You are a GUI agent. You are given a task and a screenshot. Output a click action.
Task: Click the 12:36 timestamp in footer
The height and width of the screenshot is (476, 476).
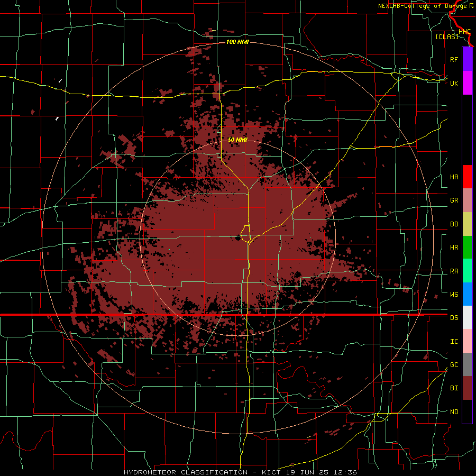pos(346,472)
